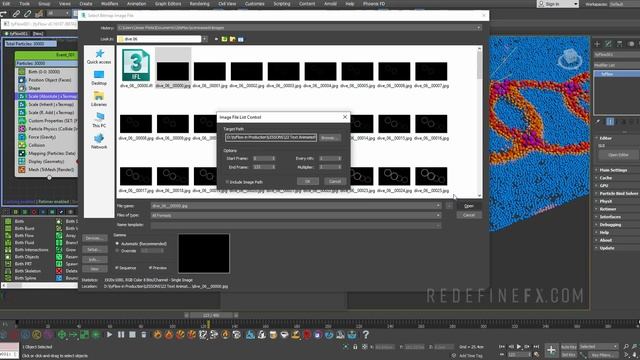Click the question mark help icon in bottom toolbar
The height and width of the screenshot is (360, 640).
[366, 335]
